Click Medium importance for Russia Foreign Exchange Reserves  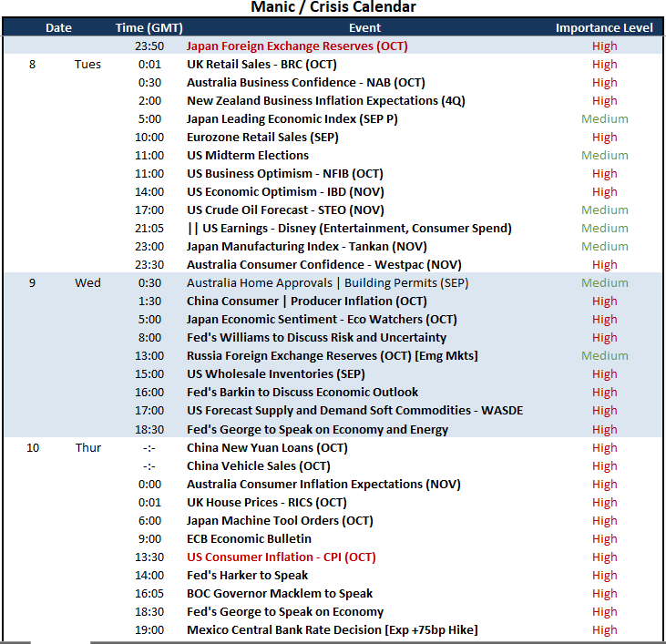click(604, 356)
